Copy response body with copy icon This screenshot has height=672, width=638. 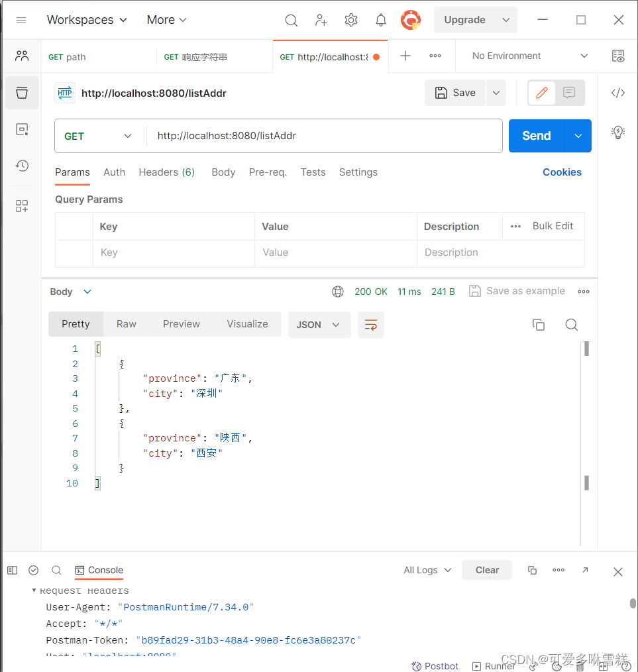(539, 325)
